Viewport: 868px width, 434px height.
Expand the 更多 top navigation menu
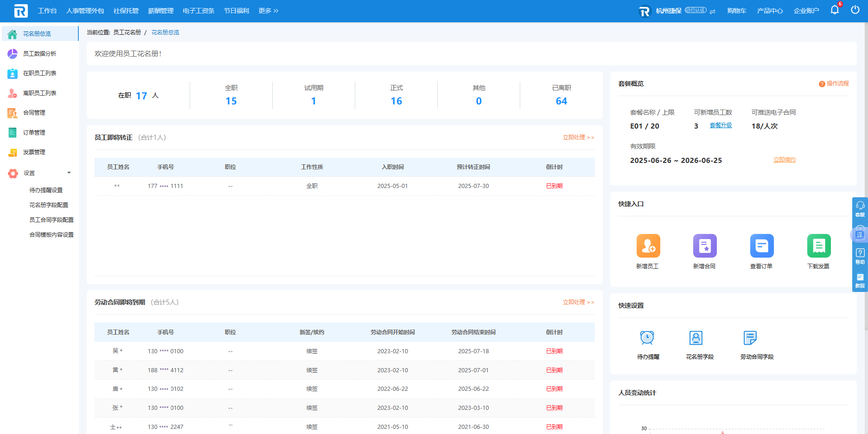tap(268, 11)
